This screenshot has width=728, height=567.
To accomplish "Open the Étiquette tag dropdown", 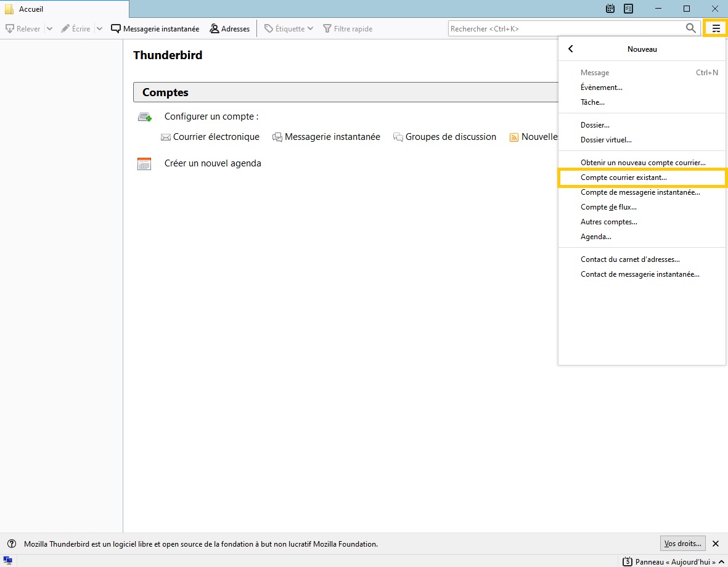I will click(x=288, y=29).
